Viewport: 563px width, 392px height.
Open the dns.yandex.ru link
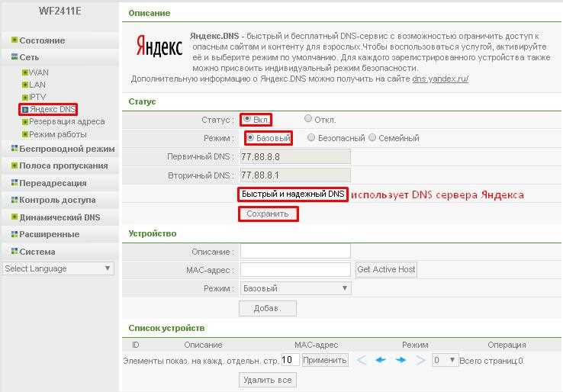tap(440, 79)
